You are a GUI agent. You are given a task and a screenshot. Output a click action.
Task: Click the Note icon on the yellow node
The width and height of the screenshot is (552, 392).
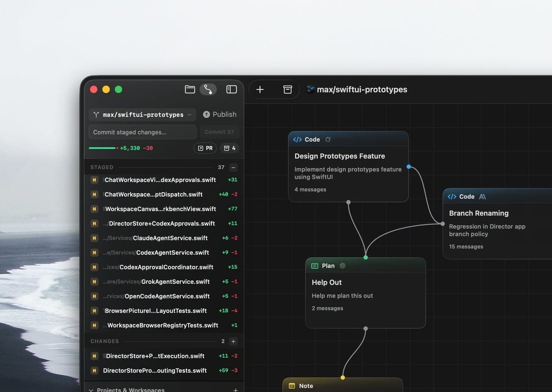pyautogui.click(x=292, y=386)
